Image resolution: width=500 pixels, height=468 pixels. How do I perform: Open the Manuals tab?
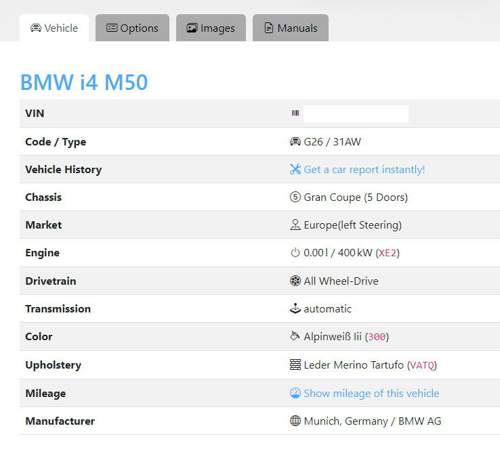click(x=291, y=28)
